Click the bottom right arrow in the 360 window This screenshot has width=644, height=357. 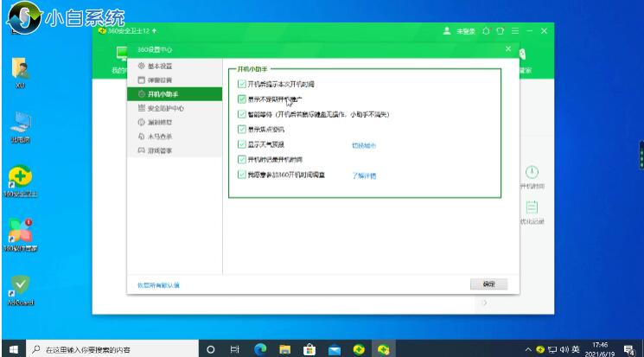[x=485, y=303]
